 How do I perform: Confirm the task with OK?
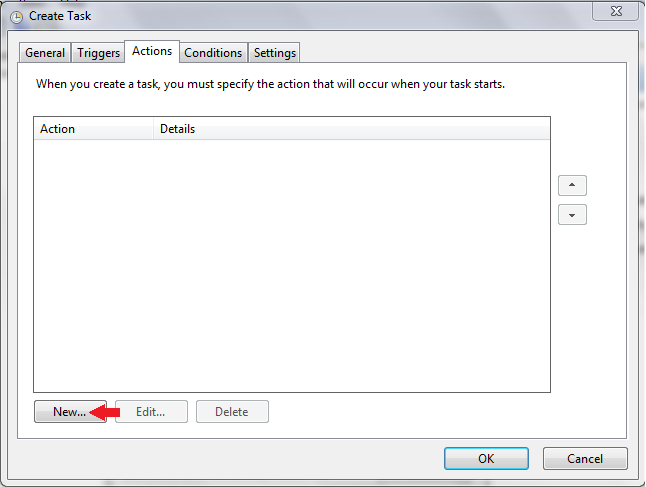[x=486, y=459]
